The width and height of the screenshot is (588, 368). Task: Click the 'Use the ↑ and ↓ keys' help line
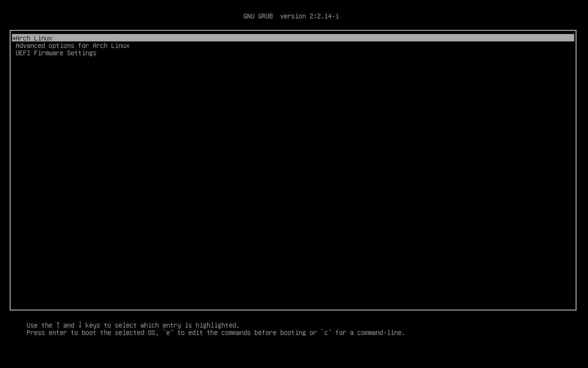point(133,325)
